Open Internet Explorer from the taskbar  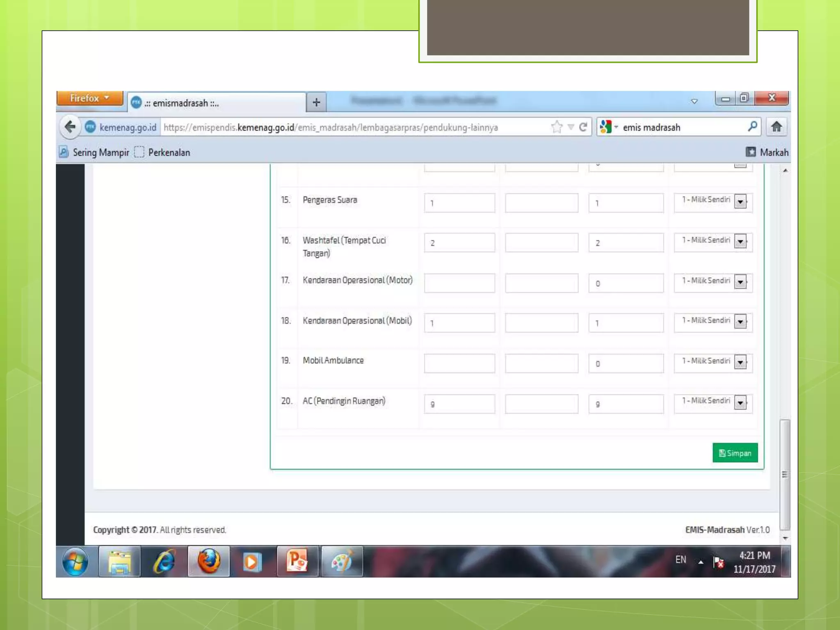[164, 561]
